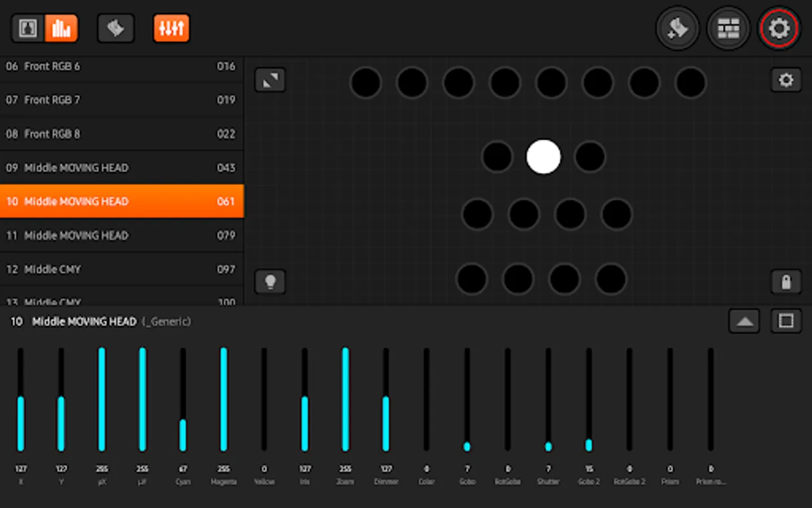Screen dimensions: 812x508
Task: Toggle the white highlighted fixture off
Action: [543, 157]
